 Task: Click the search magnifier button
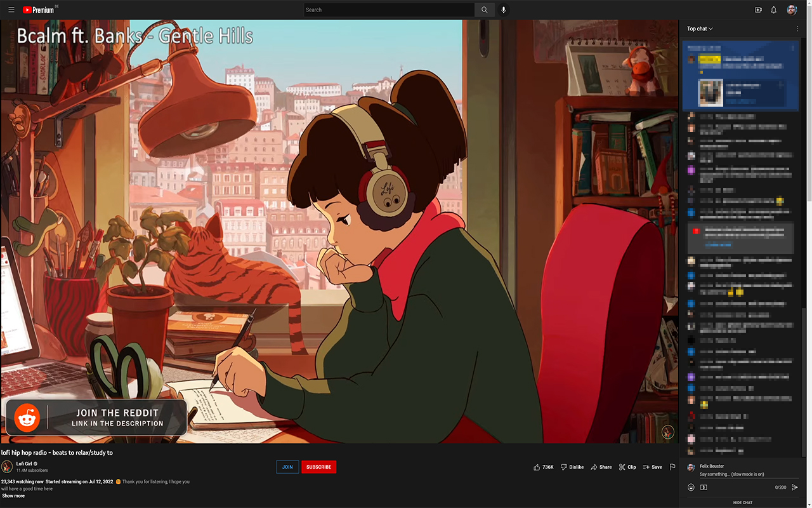[484, 10]
